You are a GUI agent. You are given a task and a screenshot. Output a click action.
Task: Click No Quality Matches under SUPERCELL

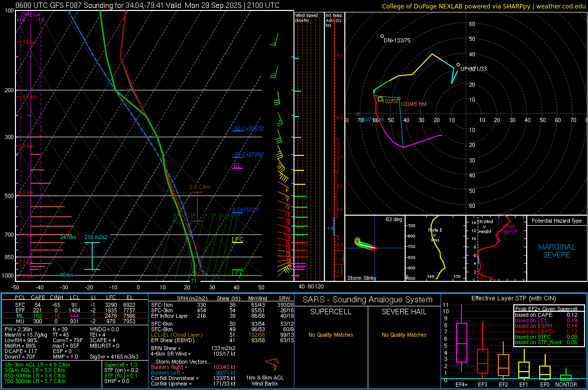[331, 335]
